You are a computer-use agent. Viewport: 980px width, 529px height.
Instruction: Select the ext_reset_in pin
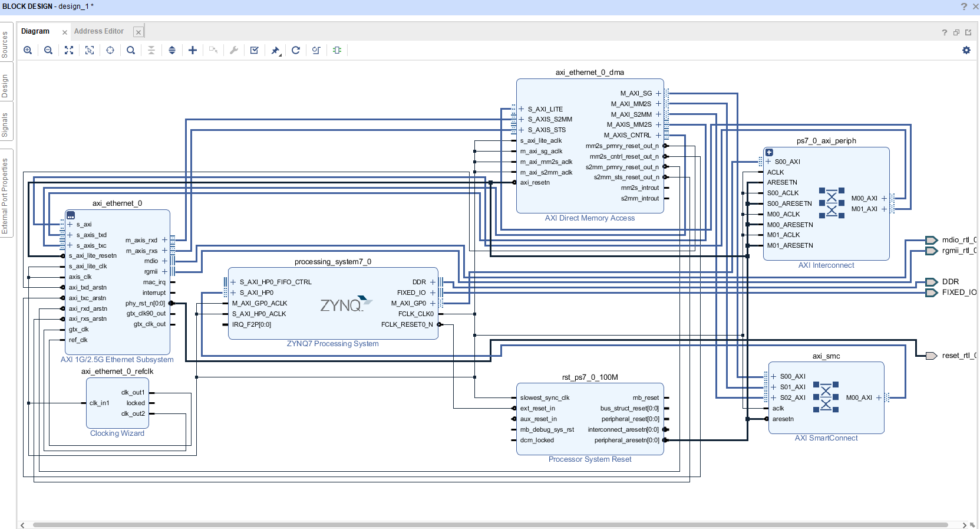point(537,408)
